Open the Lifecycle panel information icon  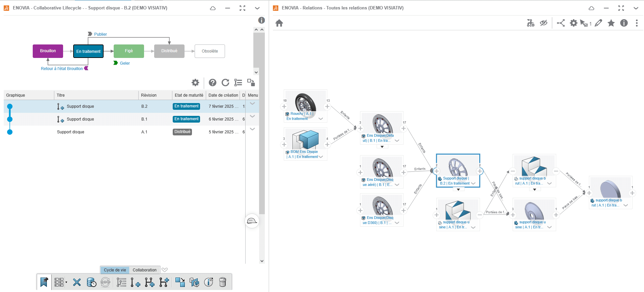click(x=261, y=20)
